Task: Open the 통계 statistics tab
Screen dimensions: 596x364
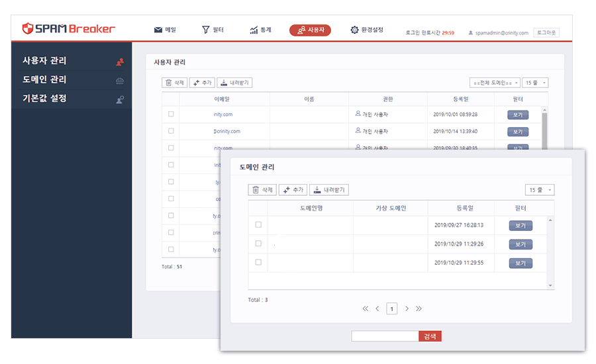Action: pos(261,30)
